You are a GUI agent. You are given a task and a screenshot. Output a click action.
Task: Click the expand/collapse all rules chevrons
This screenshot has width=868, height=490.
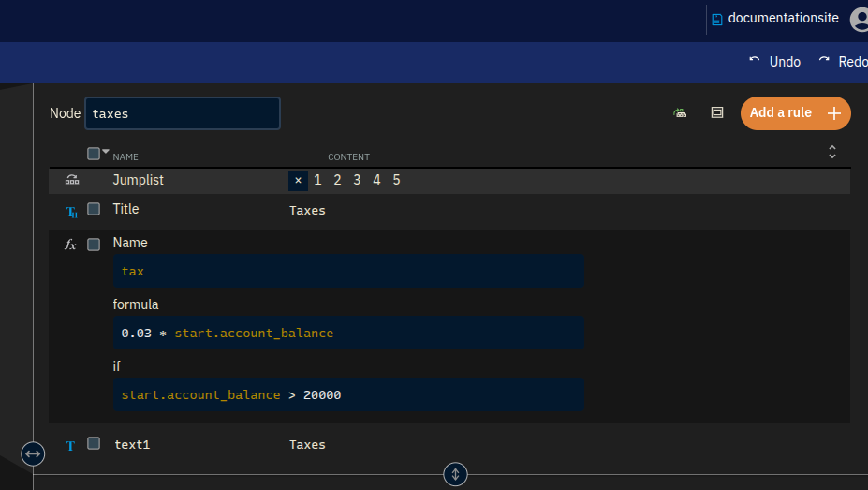[832, 152]
